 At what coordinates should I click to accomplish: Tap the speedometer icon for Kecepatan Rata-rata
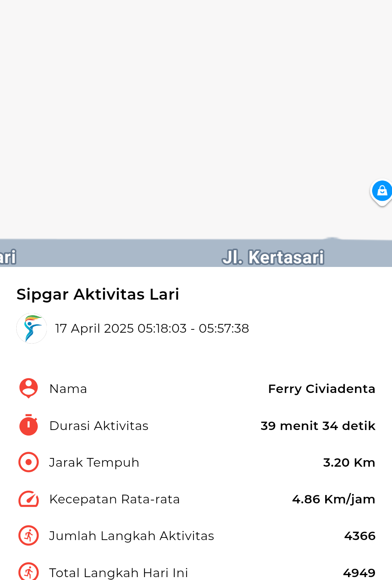click(28, 499)
